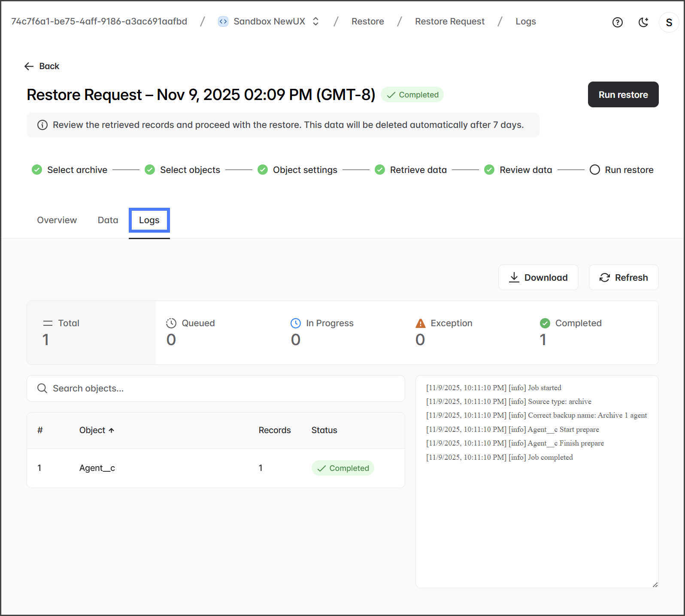This screenshot has width=685, height=616.
Task: Click the Back arrow icon
Action: click(x=29, y=66)
